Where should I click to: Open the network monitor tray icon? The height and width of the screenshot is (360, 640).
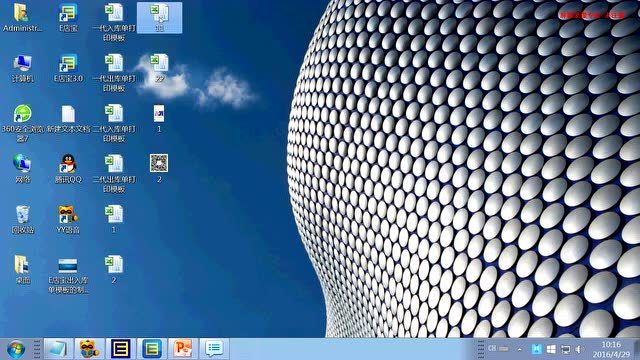point(565,349)
